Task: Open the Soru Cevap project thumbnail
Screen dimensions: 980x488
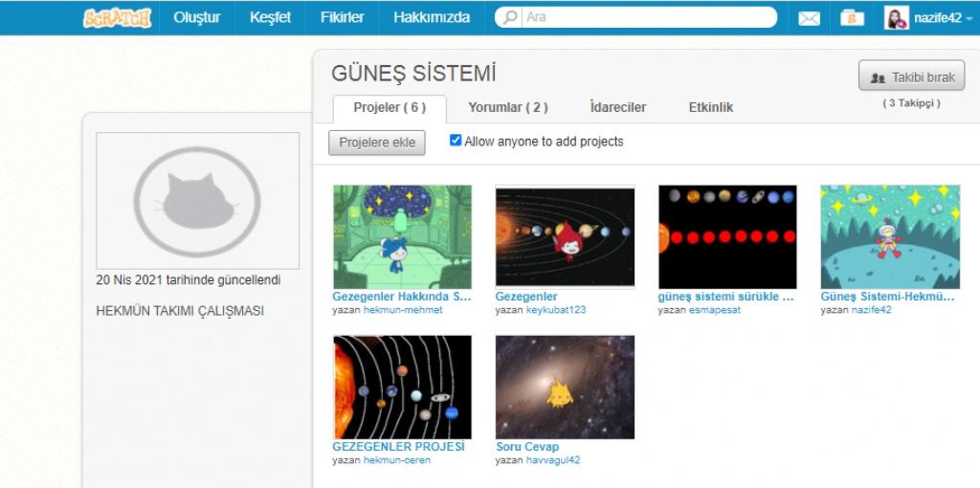Action: click(565, 387)
